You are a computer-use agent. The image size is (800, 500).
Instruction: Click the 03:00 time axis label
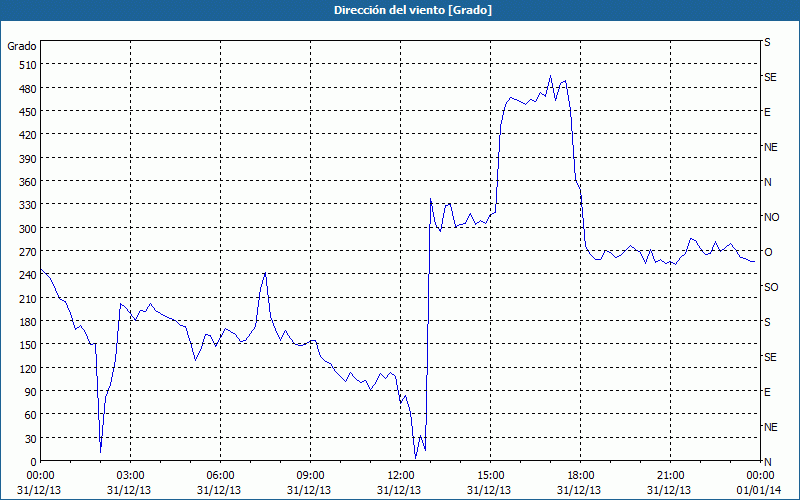click(x=130, y=476)
